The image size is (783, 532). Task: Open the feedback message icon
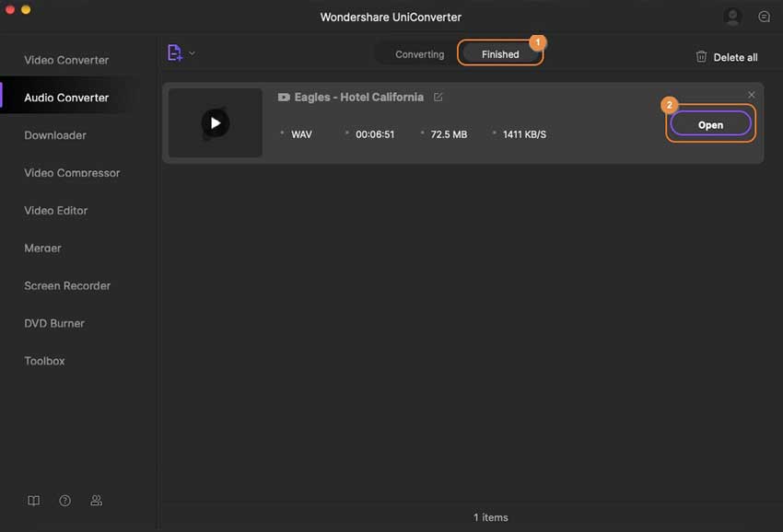point(764,17)
